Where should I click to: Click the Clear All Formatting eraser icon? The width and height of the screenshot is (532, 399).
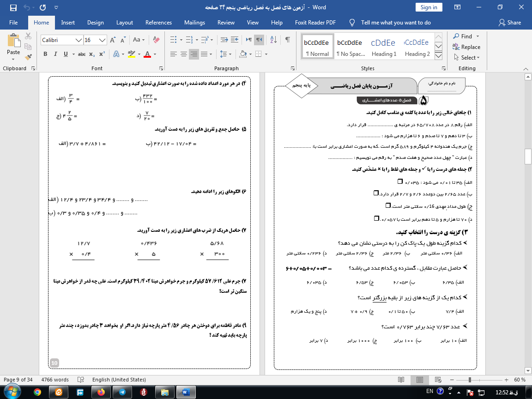point(156,40)
